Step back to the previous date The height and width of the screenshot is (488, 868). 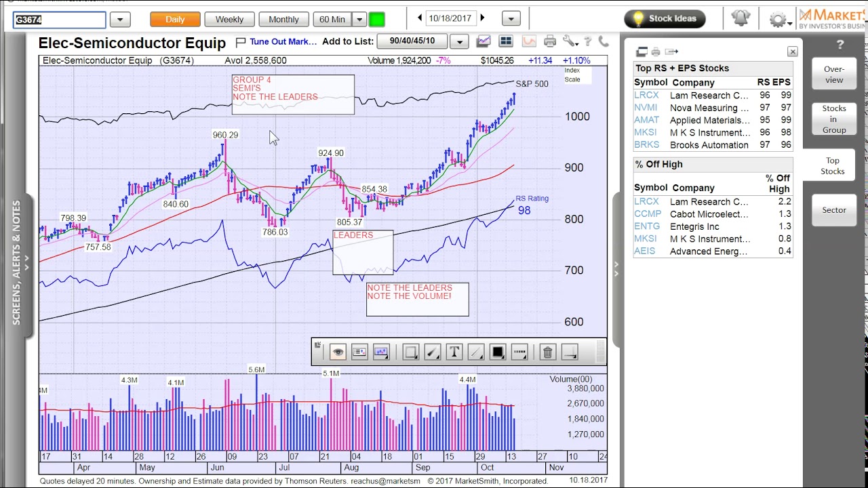[420, 18]
